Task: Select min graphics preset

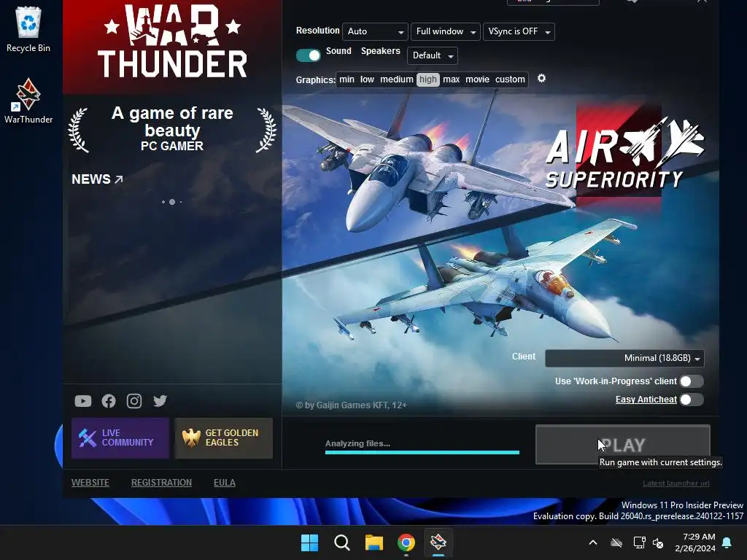Action: pyautogui.click(x=347, y=79)
